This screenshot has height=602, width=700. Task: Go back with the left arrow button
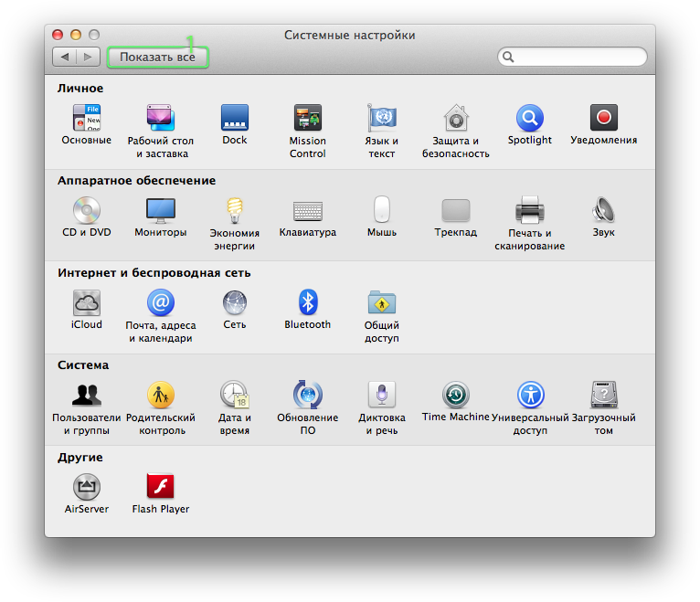tap(64, 58)
